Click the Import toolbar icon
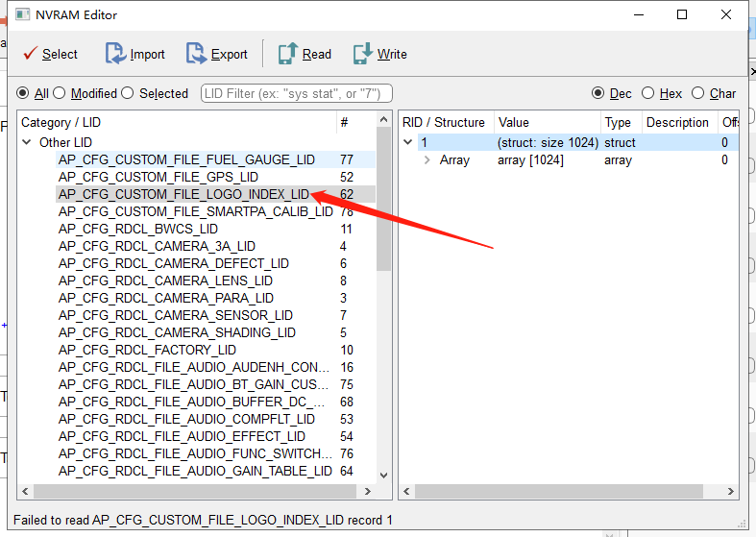This screenshot has height=537, width=756. tap(115, 54)
